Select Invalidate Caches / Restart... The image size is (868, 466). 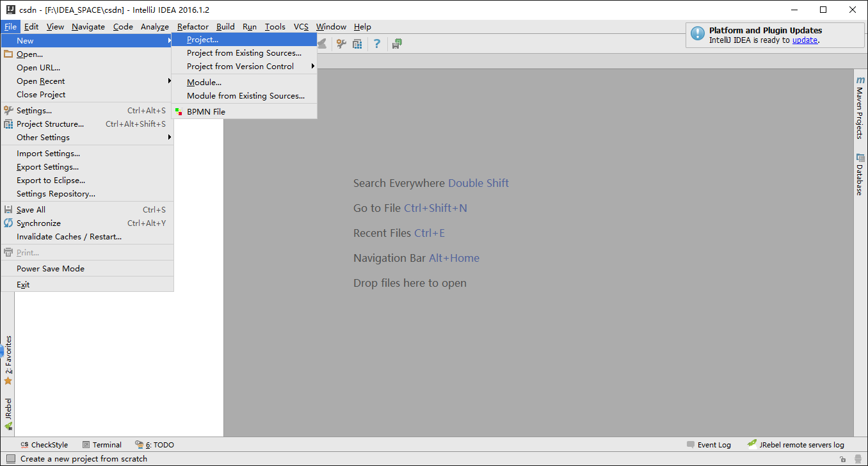point(87,237)
